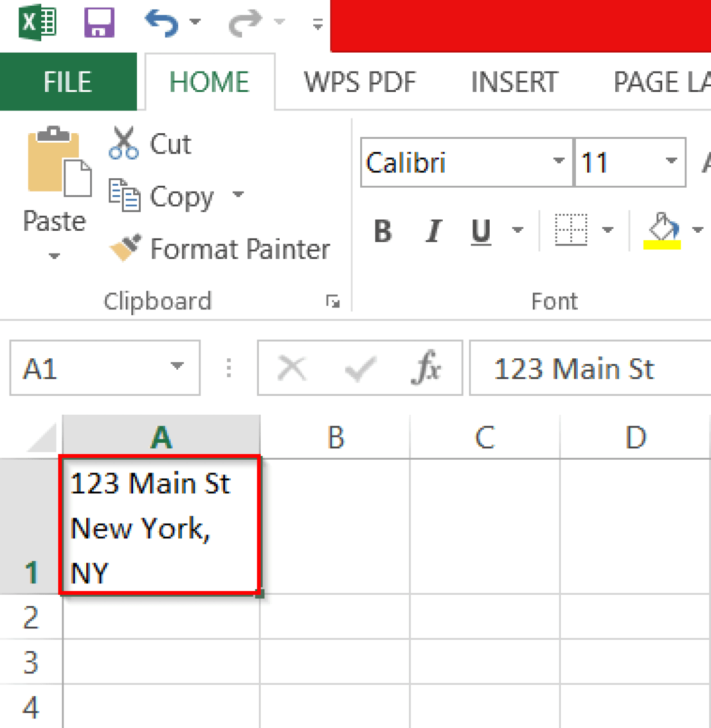711x728 pixels.
Task: Open the redo history dropdown arrow
Action: click(280, 21)
